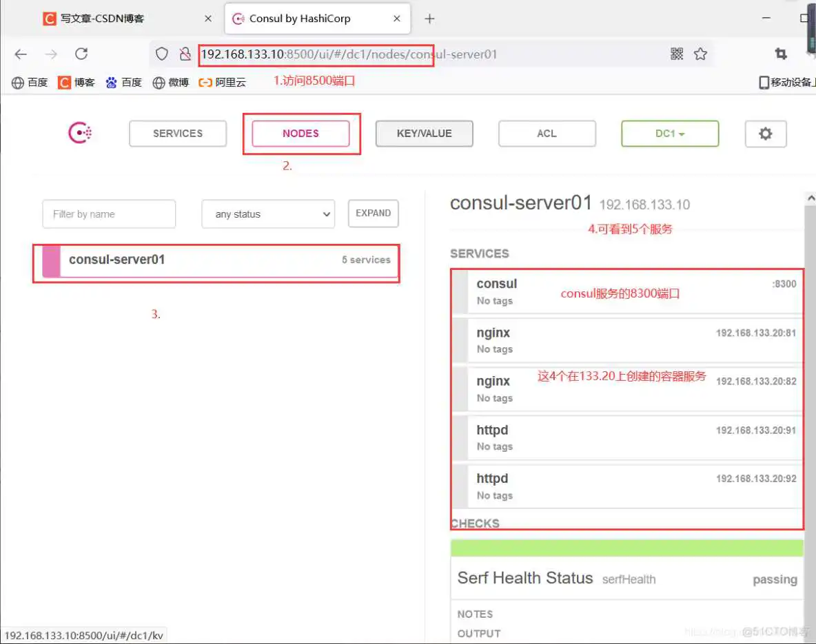Click the 阿里云 bookmark icon
This screenshot has height=644, width=816.
[205, 81]
